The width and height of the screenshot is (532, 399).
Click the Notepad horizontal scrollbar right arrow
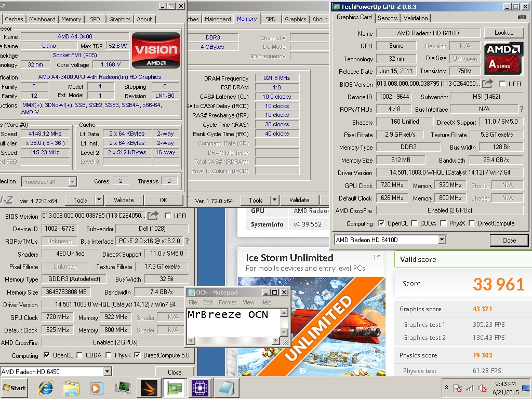(x=275, y=340)
